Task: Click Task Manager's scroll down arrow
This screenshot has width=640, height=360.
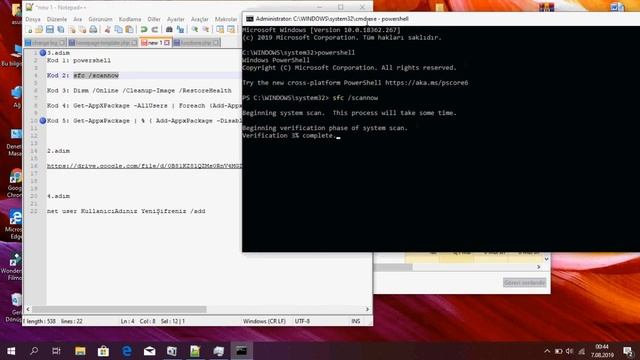Action: (547, 259)
